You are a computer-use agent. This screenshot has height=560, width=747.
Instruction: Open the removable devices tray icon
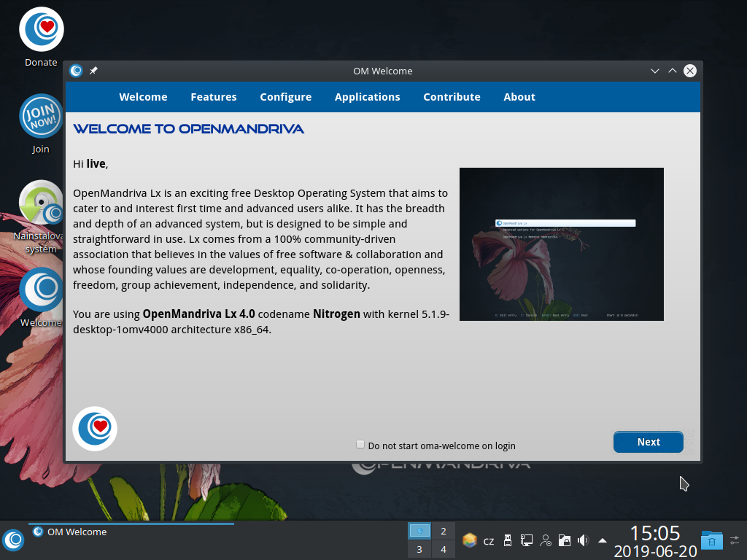click(x=508, y=540)
